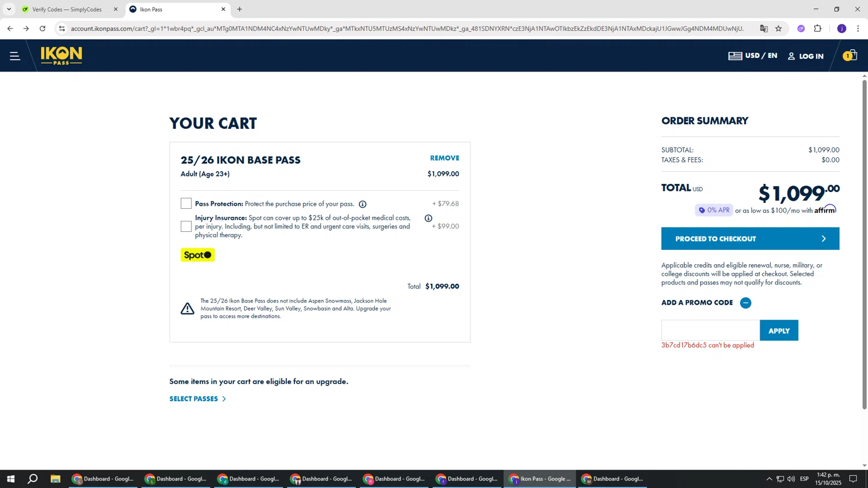
Task: Click the translate page icon
Action: [764, 28]
